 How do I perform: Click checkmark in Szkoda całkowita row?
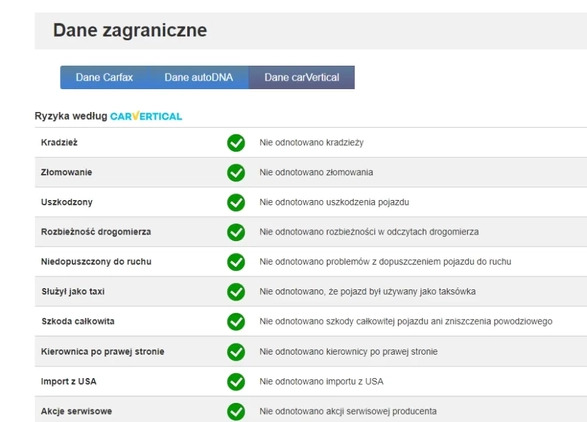(x=236, y=322)
